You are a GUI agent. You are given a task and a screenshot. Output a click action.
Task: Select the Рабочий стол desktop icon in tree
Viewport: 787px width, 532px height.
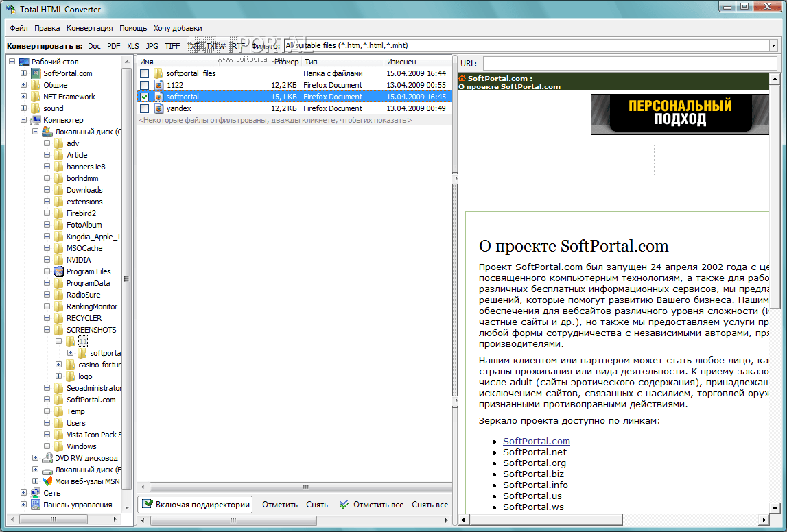point(24,62)
